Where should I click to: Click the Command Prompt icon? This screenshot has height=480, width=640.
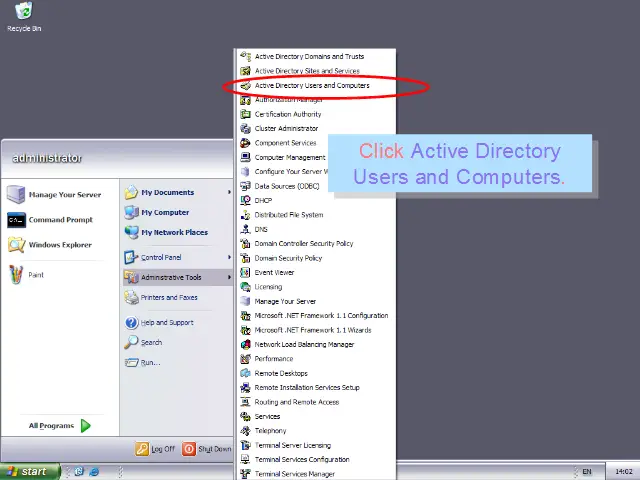(x=16, y=220)
